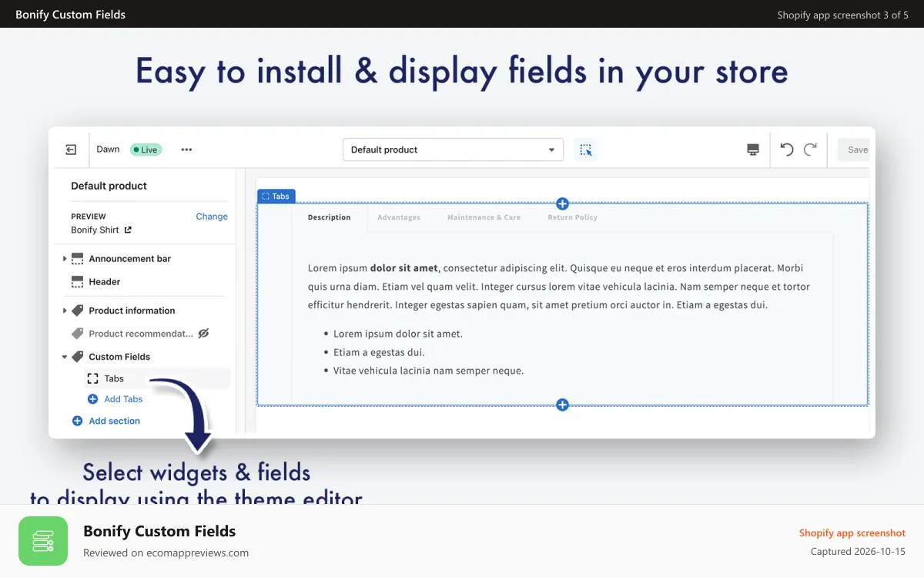Toggle the inspector selection tool icon

586,150
